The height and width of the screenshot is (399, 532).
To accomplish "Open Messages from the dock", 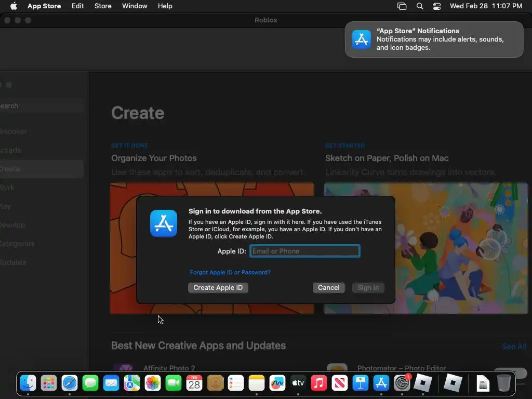I will [90, 383].
